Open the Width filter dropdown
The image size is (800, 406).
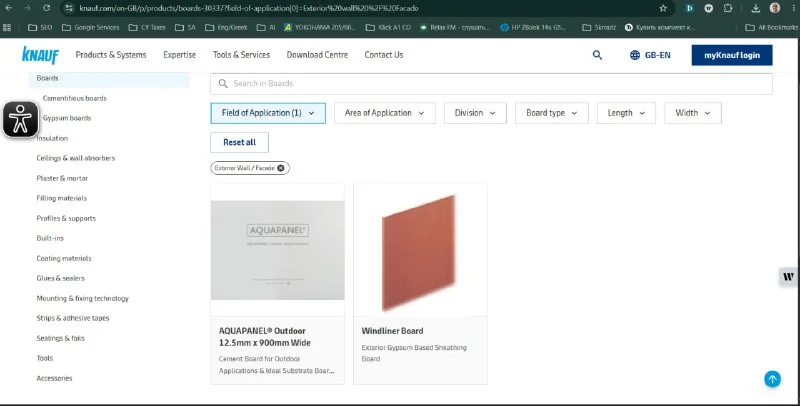[692, 113]
